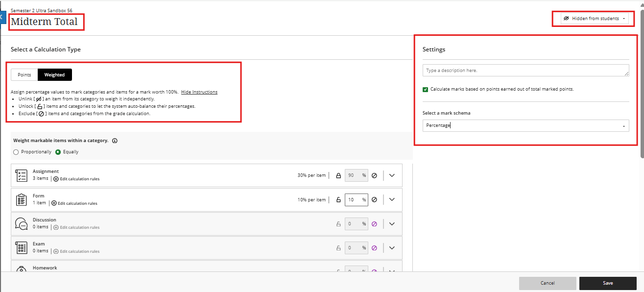Click the Form category icon
The image size is (644, 292).
[22, 199]
